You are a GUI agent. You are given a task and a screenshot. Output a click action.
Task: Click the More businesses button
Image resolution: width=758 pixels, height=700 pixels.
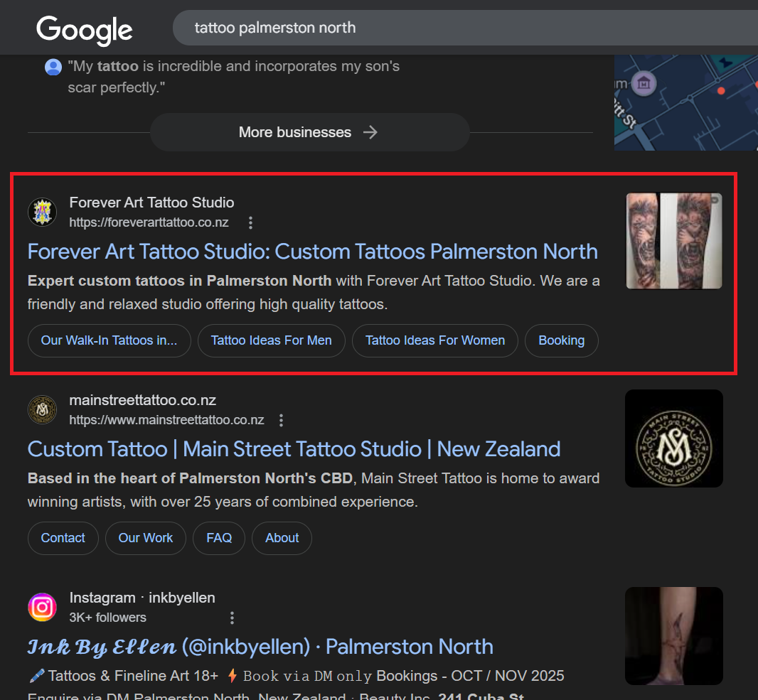point(309,132)
